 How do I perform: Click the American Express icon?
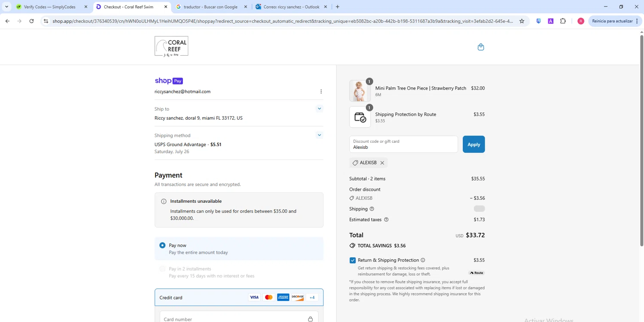(x=283, y=298)
